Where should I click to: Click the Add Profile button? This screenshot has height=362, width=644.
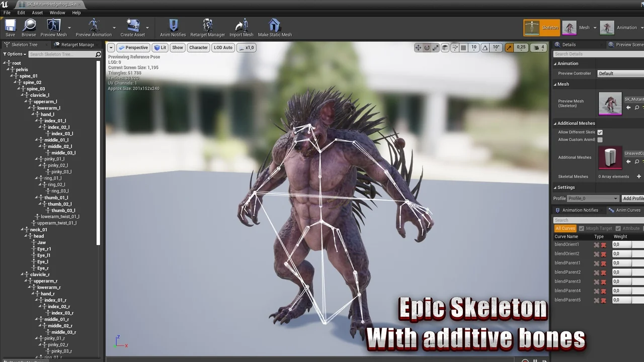(632, 199)
